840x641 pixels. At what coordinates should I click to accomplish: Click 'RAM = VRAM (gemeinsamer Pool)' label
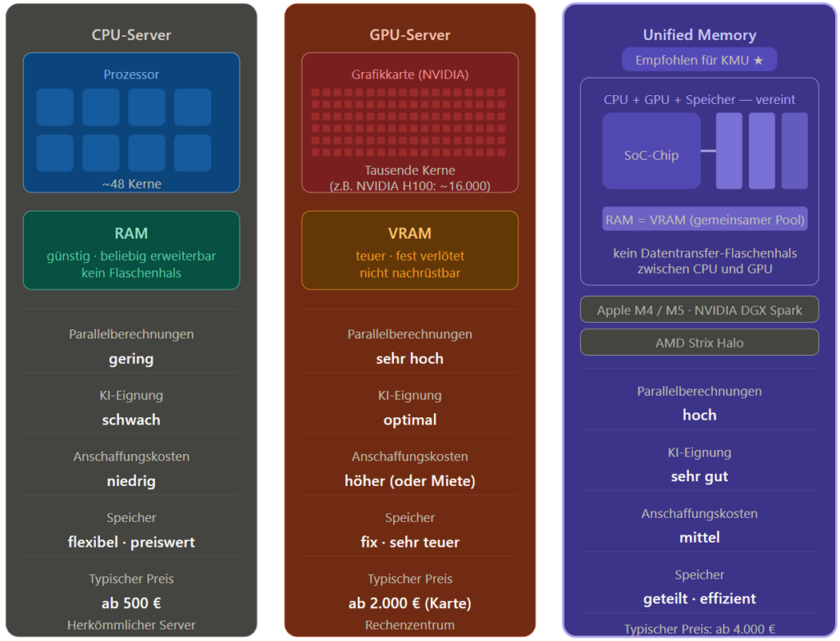(x=705, y=220)
